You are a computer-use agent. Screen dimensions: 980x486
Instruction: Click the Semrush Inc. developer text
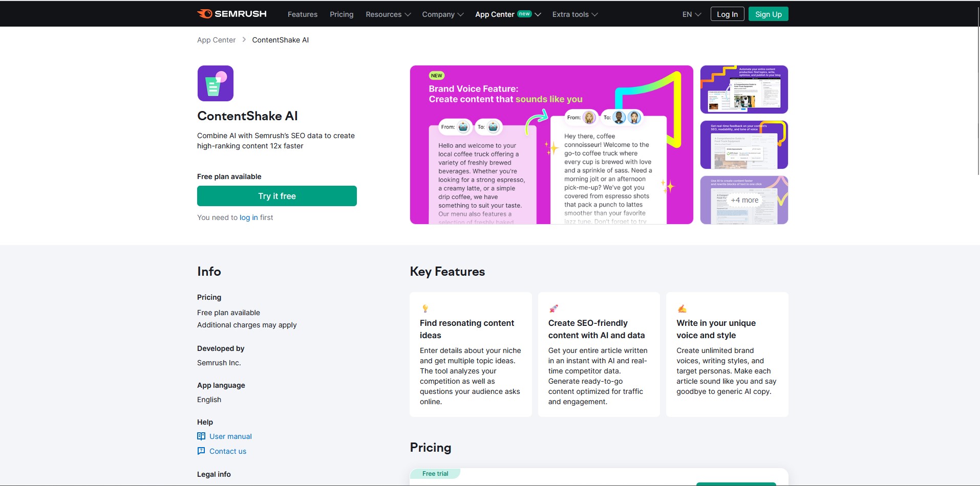point(219,363)
